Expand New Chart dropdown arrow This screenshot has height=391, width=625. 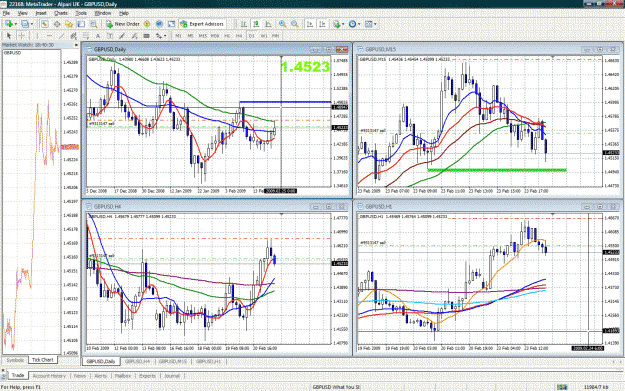tap(16, 24)
